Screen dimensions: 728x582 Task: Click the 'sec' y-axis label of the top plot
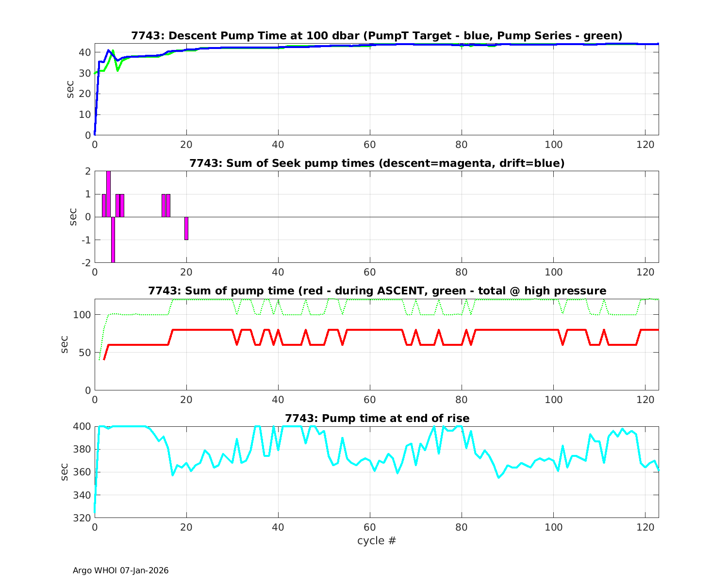tap(70, 89)
